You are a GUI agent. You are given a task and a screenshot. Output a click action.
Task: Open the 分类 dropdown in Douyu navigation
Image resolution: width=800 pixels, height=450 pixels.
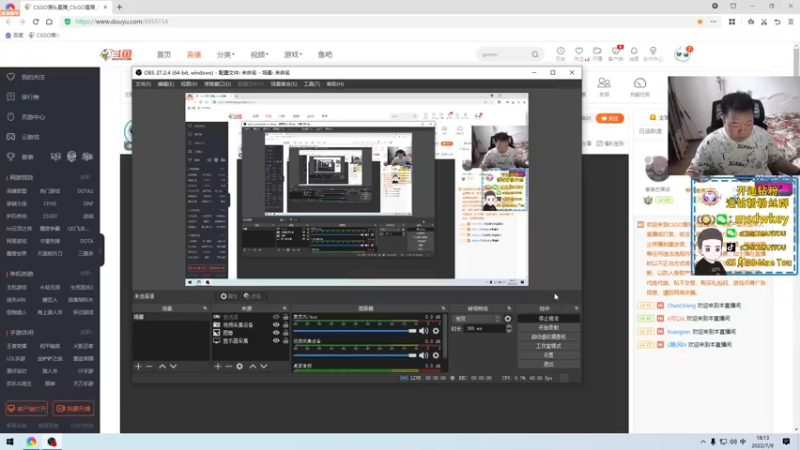coord(226,55)
